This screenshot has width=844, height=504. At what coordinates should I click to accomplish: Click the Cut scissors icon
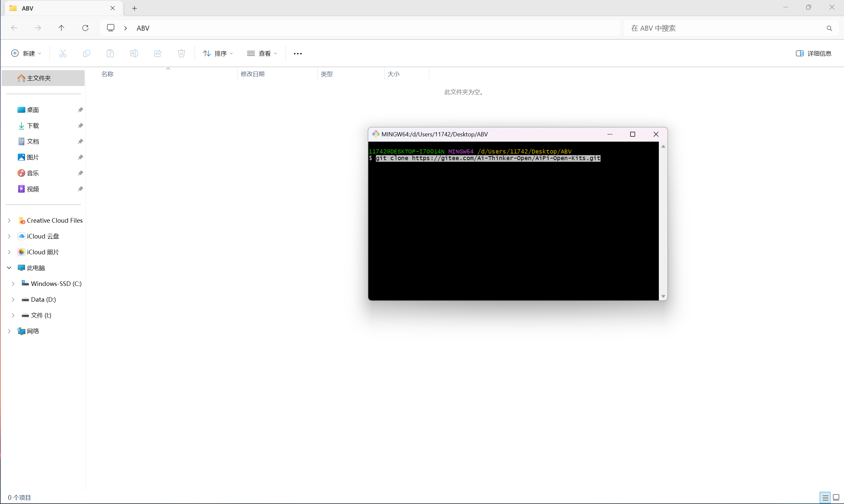[x=63, y=53]
